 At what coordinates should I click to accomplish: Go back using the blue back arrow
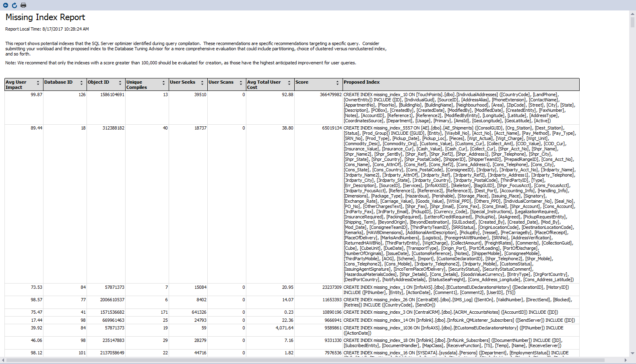point(6,5)
